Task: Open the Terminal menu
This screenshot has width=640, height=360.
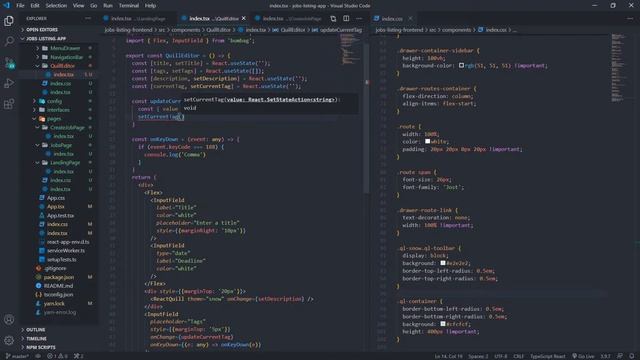Action: point(129,6)
